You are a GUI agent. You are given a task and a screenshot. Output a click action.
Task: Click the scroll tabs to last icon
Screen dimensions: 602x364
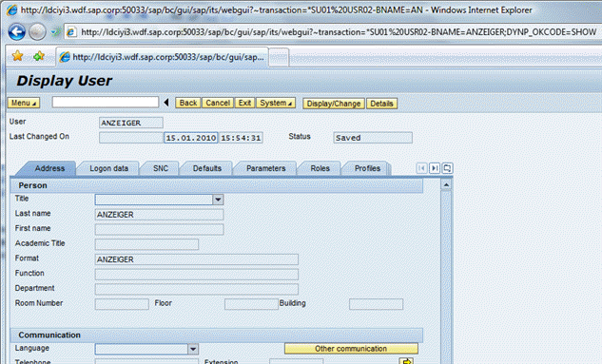point(435,168)
